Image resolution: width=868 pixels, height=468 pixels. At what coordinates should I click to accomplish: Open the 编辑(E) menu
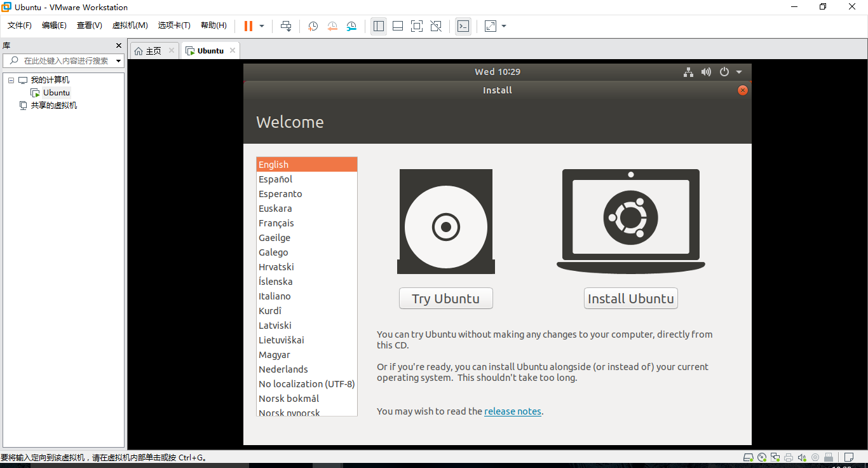(54, 25)
